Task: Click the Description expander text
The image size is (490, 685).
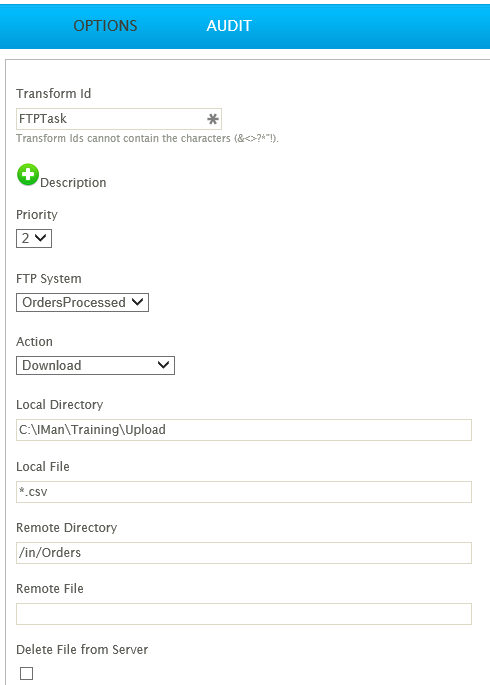Action: (x=73, y=183)
